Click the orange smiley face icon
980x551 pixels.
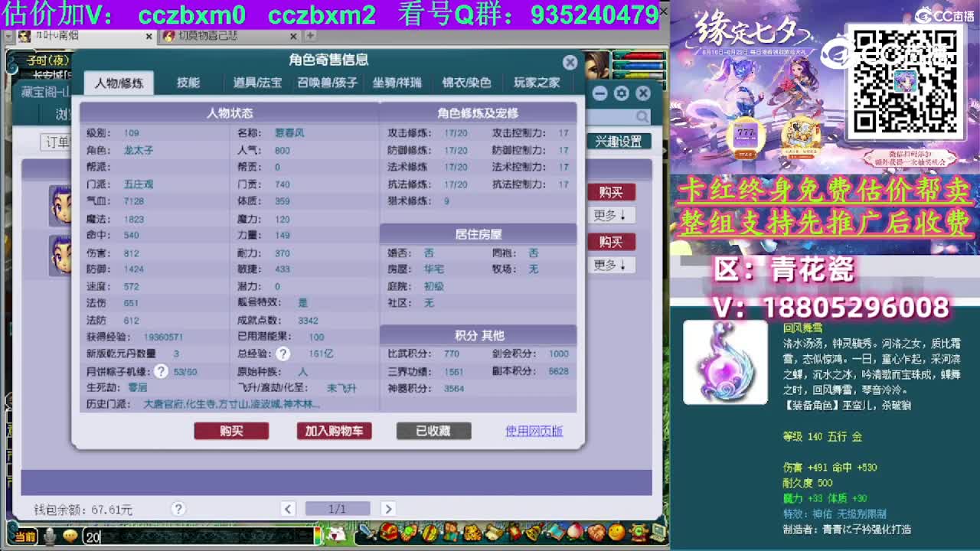click(616, 533)
